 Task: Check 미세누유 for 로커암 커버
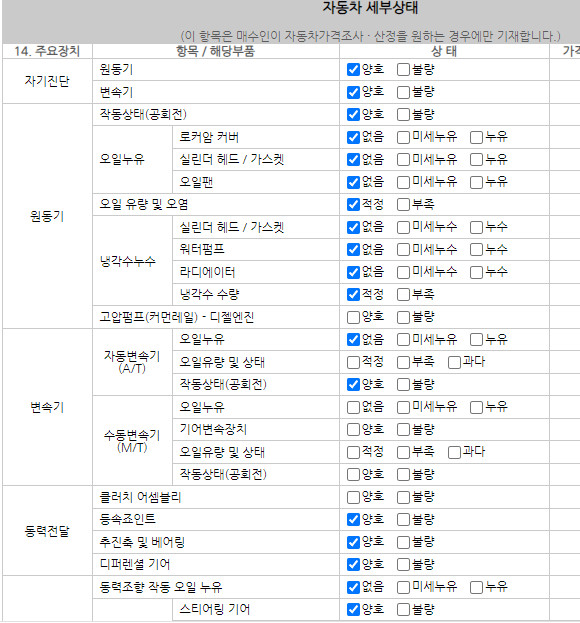tap(403, 137)
